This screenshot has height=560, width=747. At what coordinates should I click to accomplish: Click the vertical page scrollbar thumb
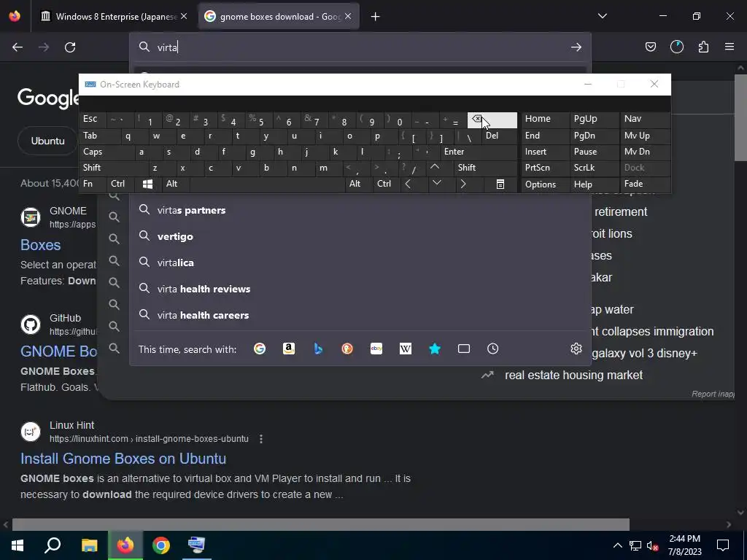(740, 117)
